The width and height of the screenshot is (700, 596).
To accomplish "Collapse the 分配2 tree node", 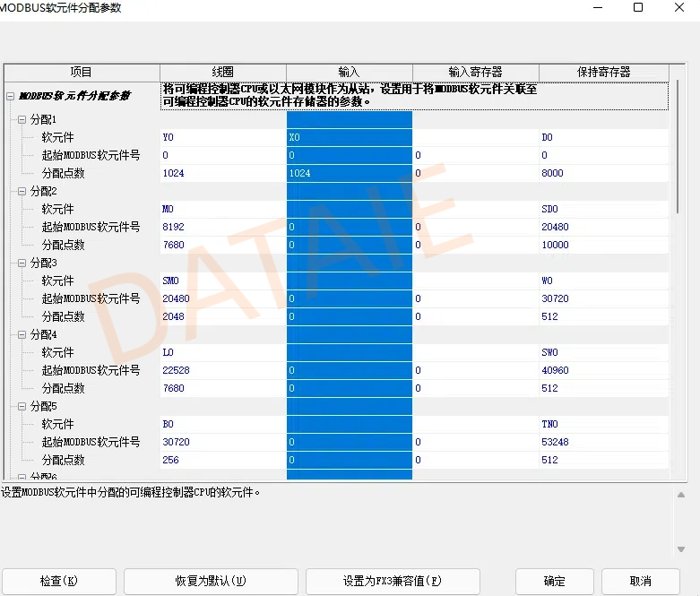I will coord(22,192).
